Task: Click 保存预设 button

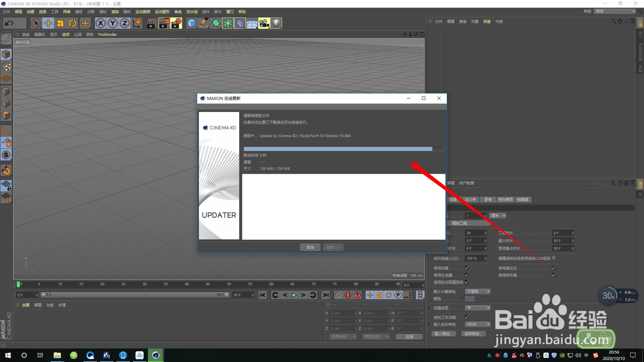Action: coord(473,334)
